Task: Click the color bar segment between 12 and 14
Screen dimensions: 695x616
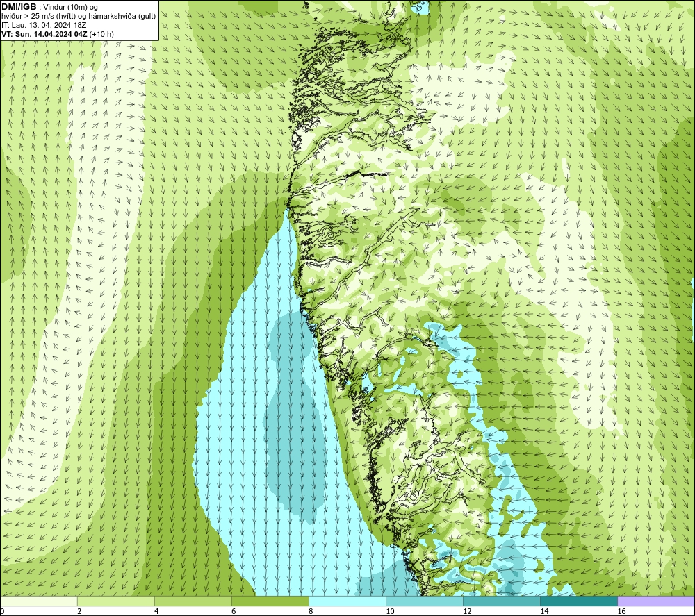Action: click(502, 601)
